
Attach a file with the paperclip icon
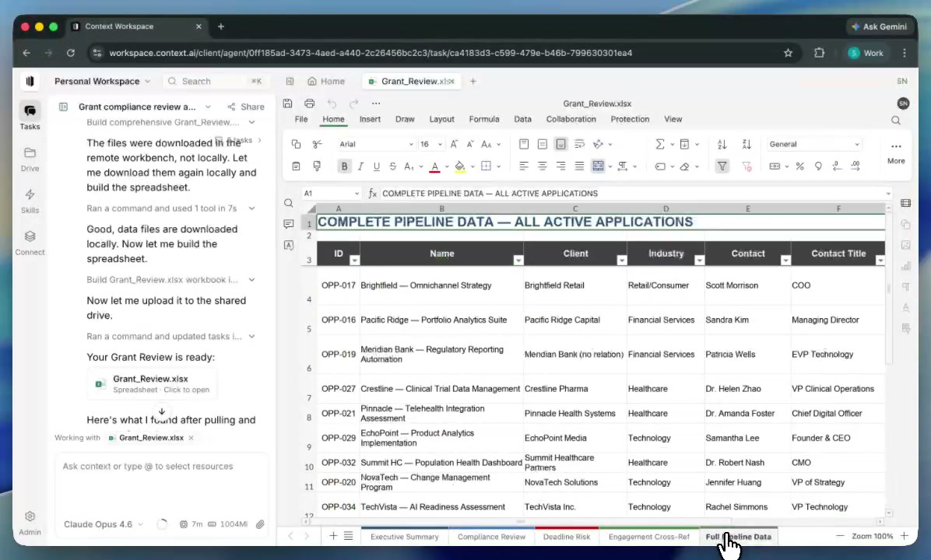click(x=260, y=524)
